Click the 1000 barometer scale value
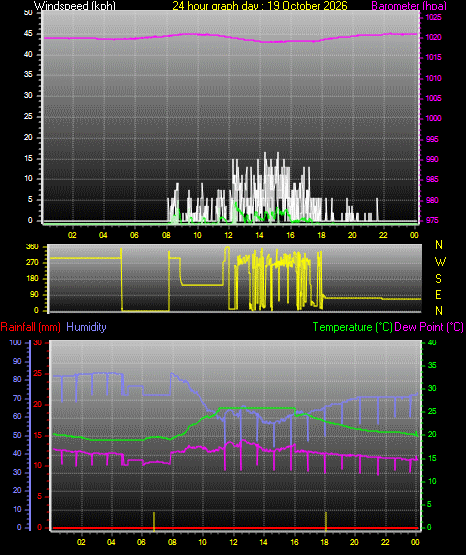This screenshot has height=555, width=466. (433, 119)
